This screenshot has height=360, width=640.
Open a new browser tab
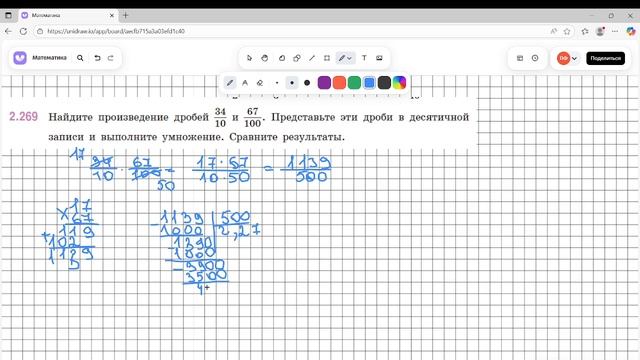(125, 15)
